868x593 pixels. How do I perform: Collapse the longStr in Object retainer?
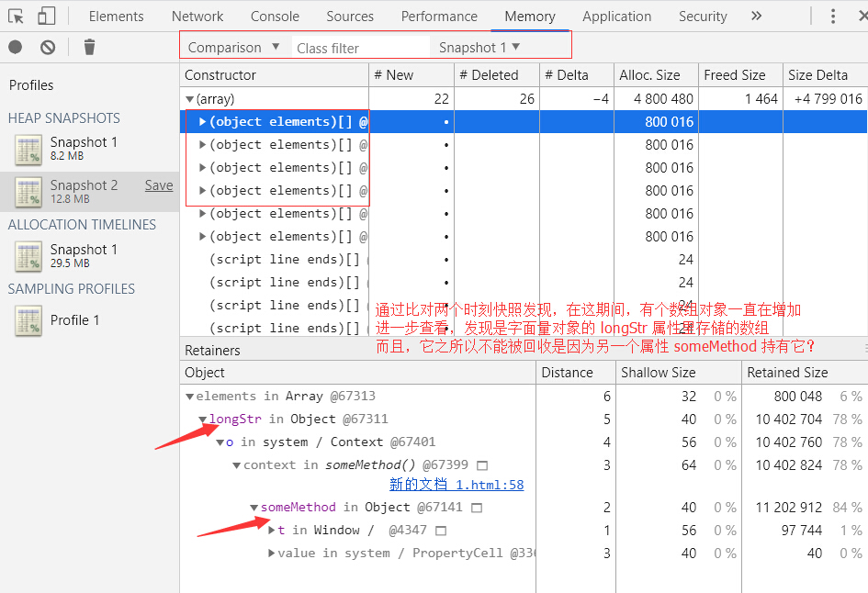(203, 420)
